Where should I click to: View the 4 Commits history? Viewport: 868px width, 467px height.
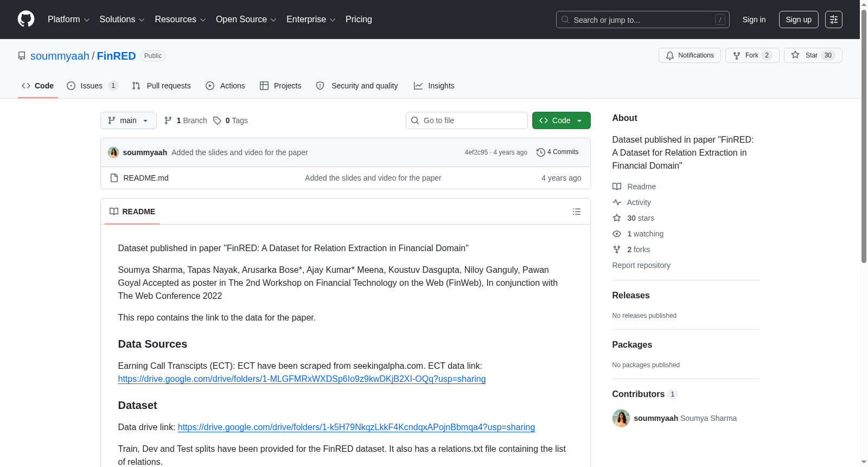558,152
